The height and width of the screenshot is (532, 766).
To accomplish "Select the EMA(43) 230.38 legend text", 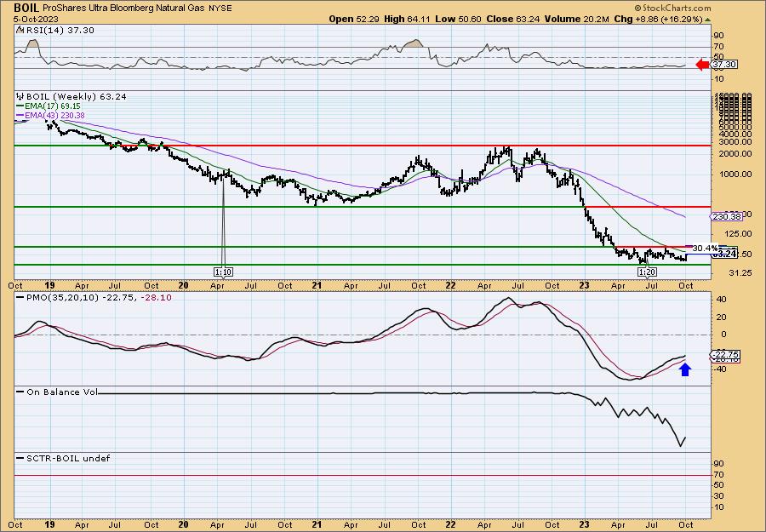I will 55,115.
